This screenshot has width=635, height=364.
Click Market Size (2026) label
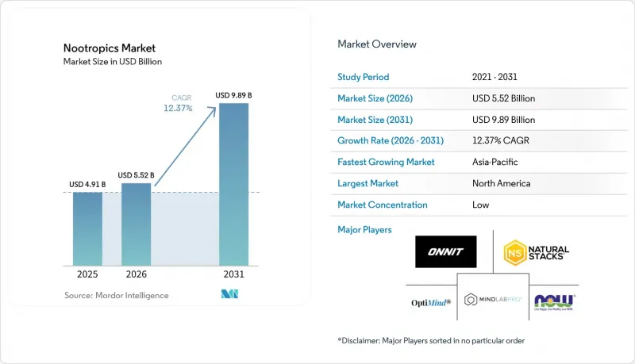pos(375,98)
